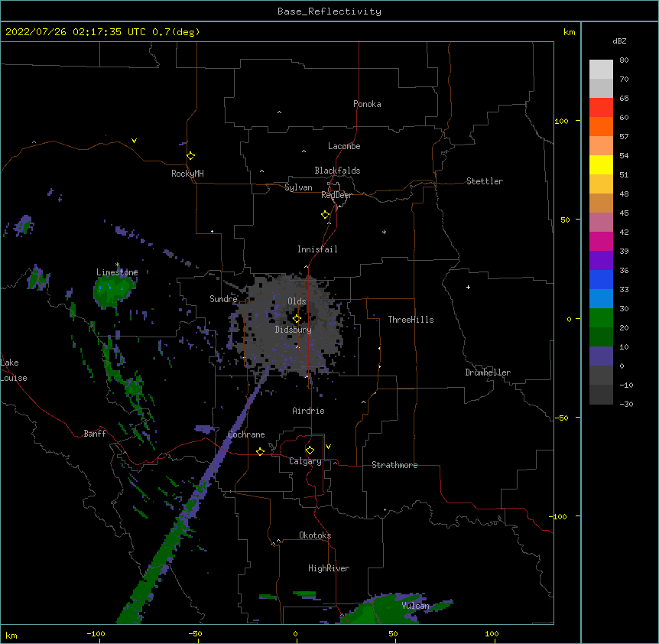Select the Blackfalds city label

click(337, 171)
